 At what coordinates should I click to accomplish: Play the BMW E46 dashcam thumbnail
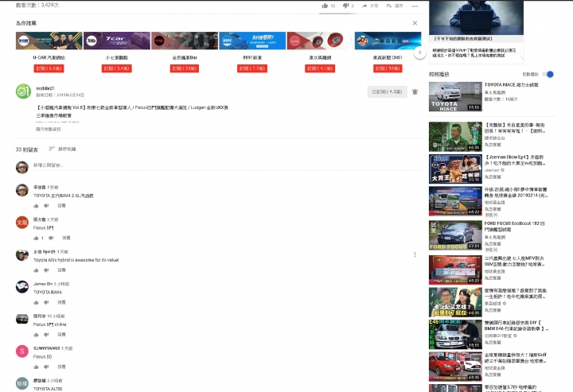click(455, 334)
